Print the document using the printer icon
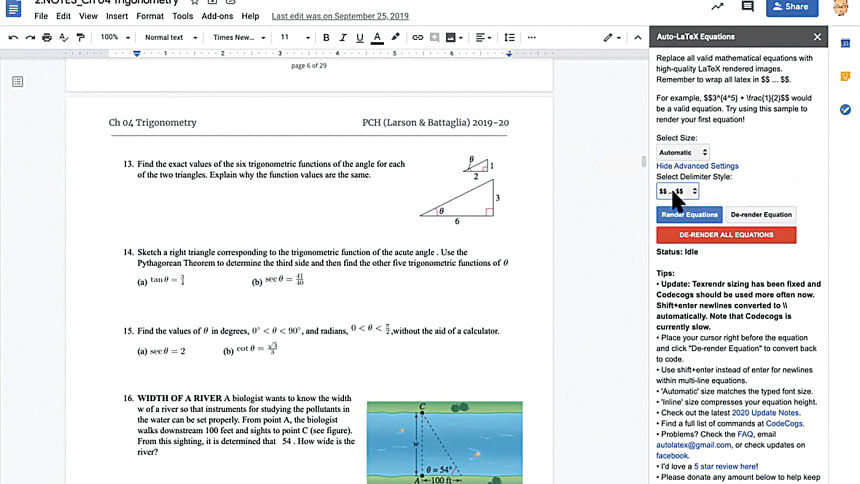Screen dimensions: 860x484 [47, 37]
